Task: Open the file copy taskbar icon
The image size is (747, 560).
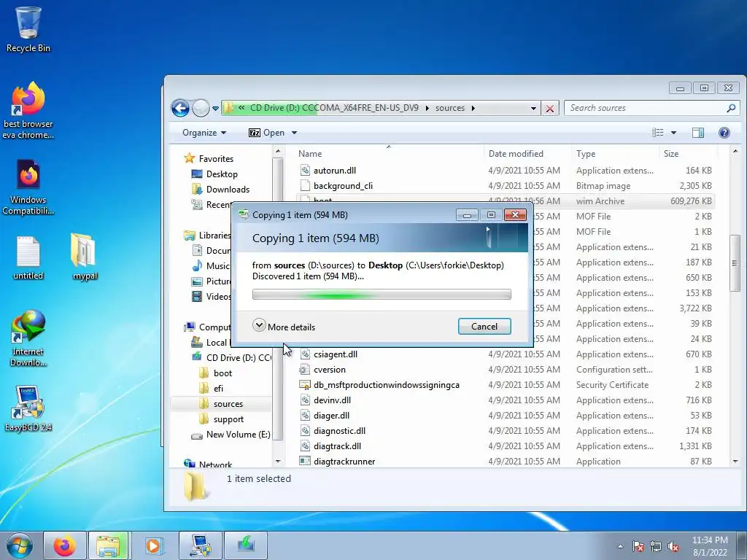Action: (246, 545)
